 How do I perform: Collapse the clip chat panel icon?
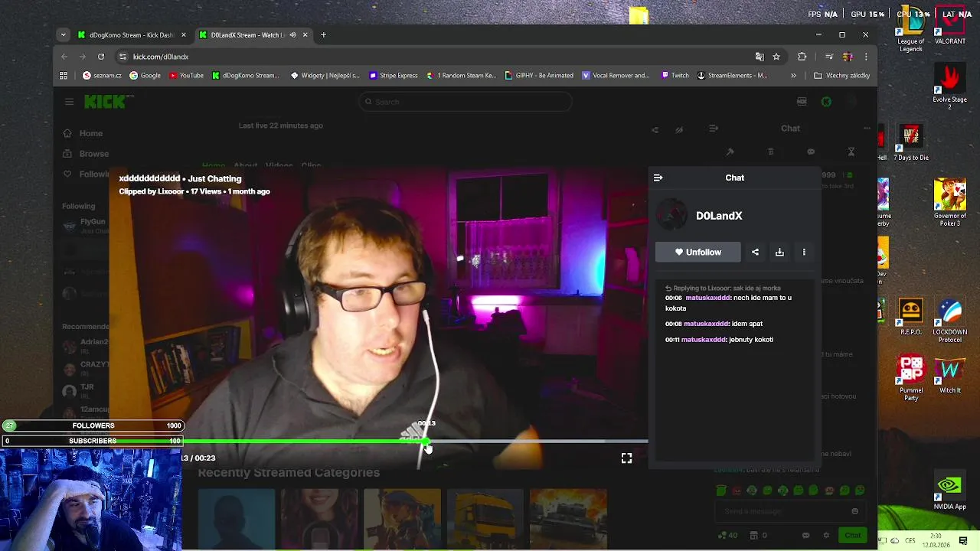click(x=658, y=178)
